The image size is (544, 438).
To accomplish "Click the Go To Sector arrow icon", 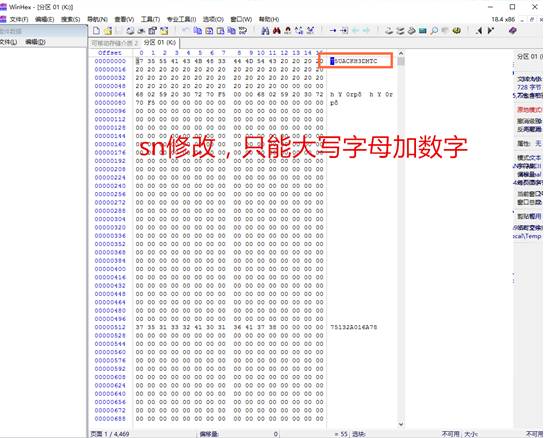I will 343,31.
